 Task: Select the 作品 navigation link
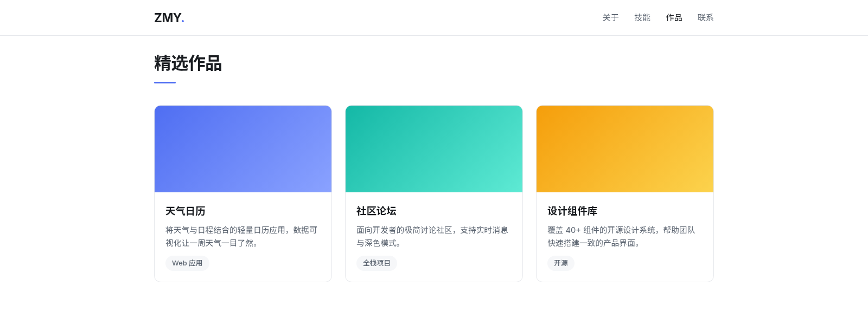[x=674, y=18]
